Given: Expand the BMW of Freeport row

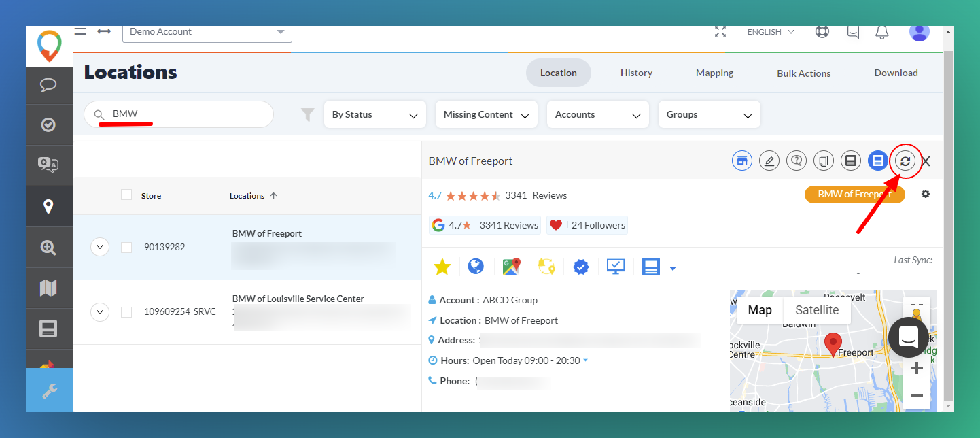Looking at the screenshot, I should (x=100, y=247).
